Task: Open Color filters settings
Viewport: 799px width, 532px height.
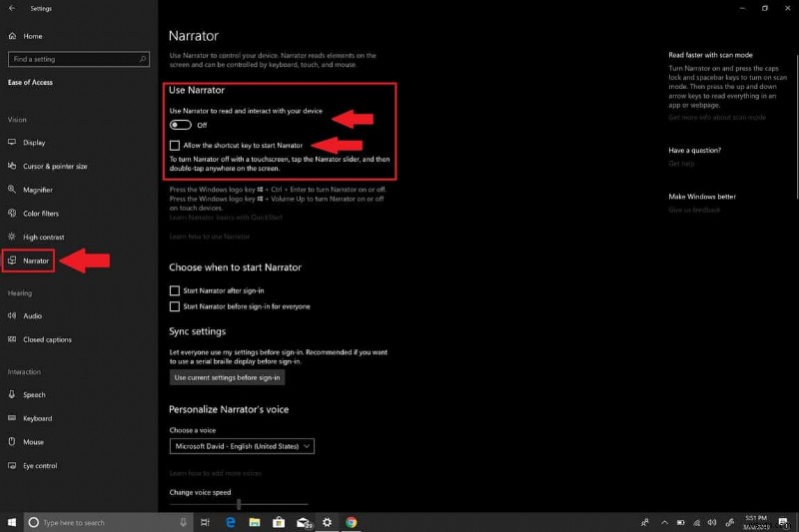Action: tap(33, 214)
